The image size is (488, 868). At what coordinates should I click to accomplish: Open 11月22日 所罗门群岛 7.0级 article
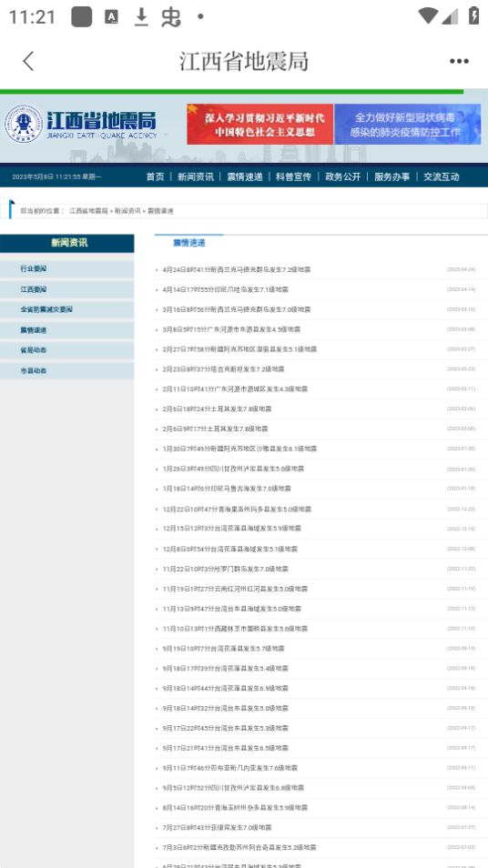(x=226, y=569)
